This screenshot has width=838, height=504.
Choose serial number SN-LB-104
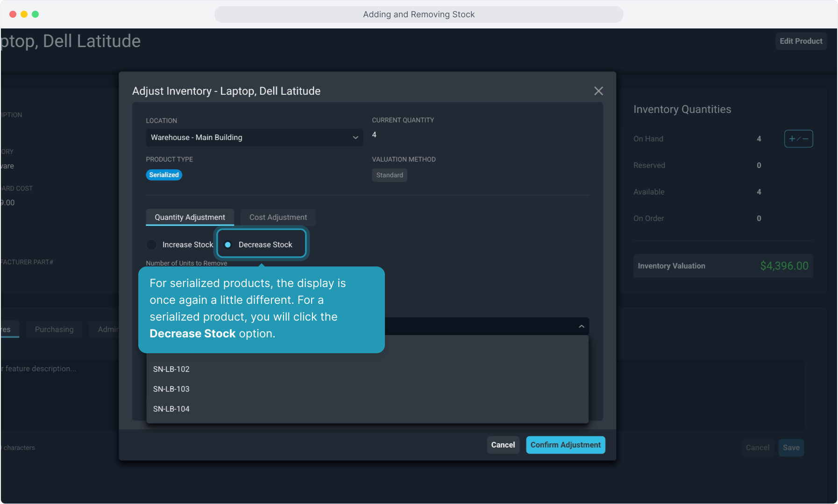171,409
